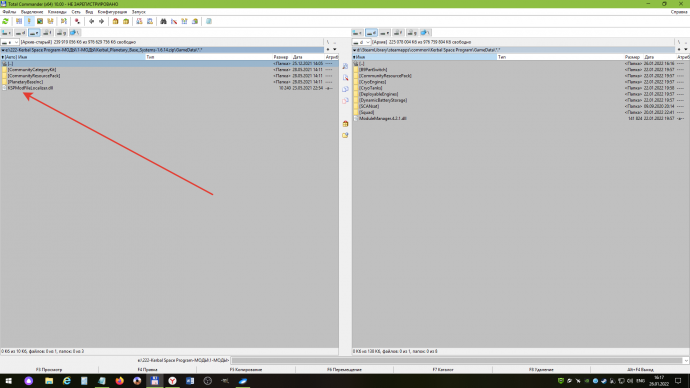
Task: Select drive g button in right panel
Action: tap(412, 33)
